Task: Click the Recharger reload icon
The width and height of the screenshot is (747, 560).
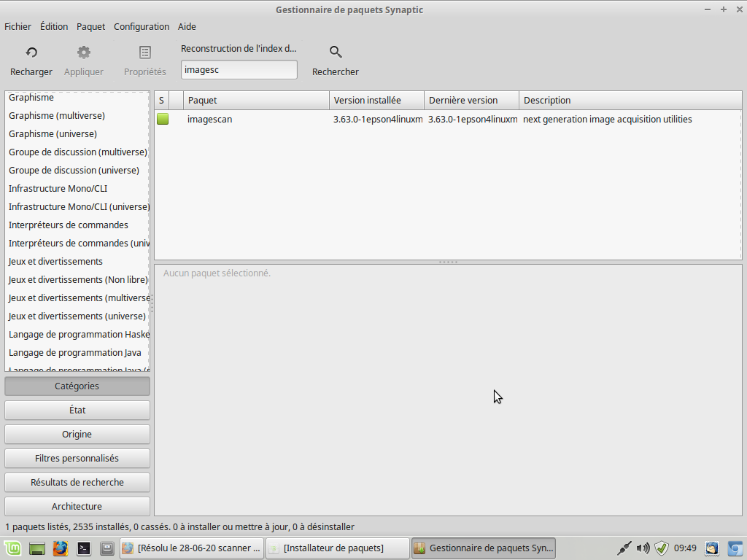Action: click(x=31, y=52)
